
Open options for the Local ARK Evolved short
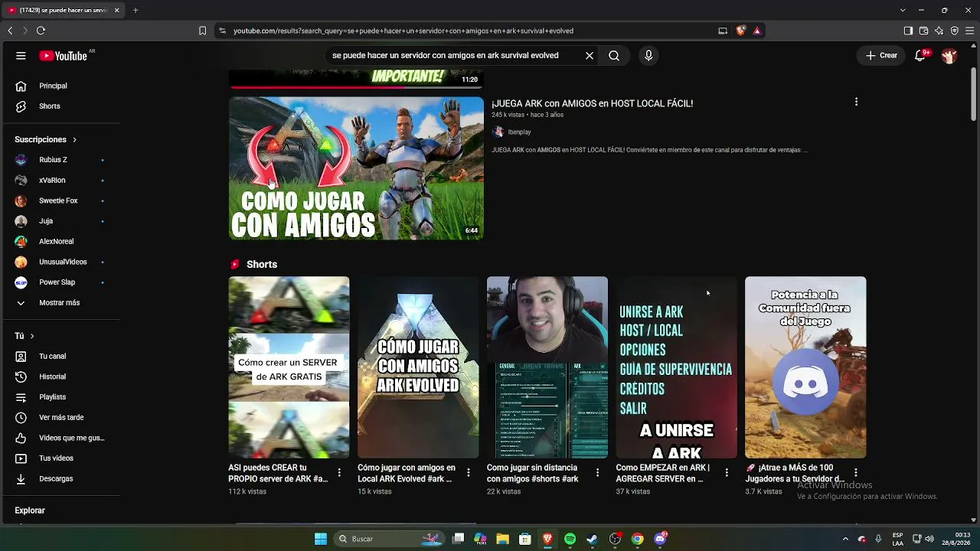469,473
